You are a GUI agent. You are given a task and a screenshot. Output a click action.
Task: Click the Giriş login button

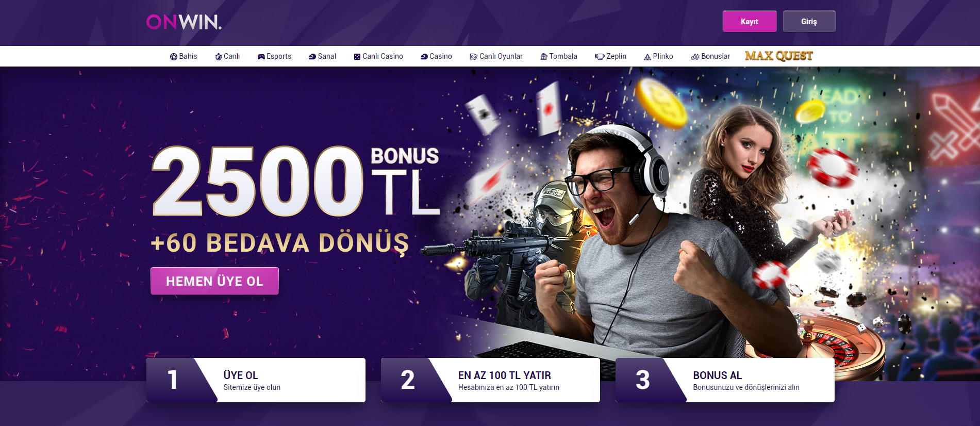tap(809, 22)
